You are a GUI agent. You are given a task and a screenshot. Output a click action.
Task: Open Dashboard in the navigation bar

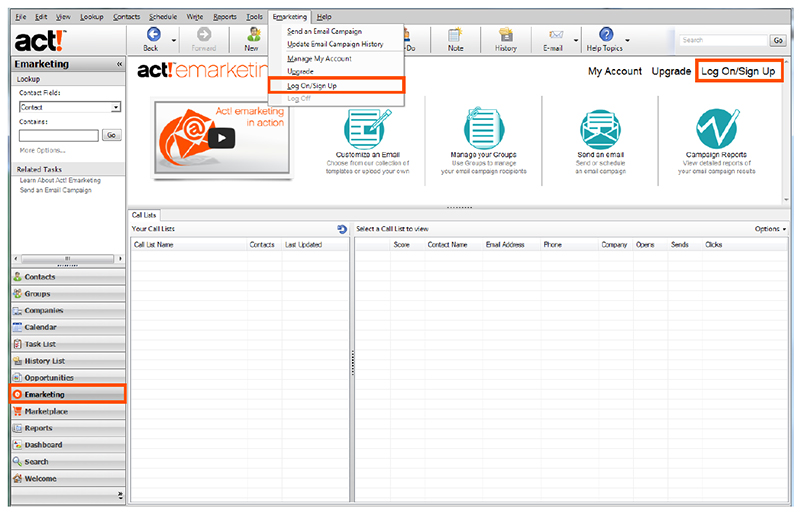tap(68, 445)
